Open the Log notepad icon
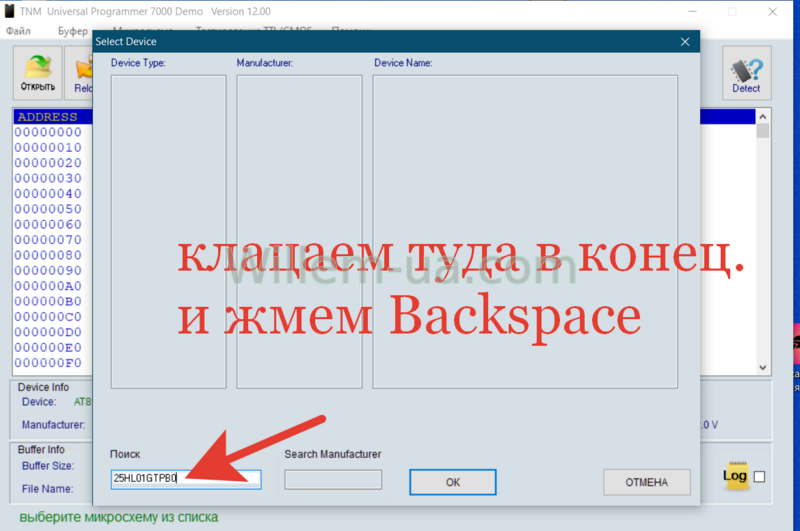 [735, 475]
